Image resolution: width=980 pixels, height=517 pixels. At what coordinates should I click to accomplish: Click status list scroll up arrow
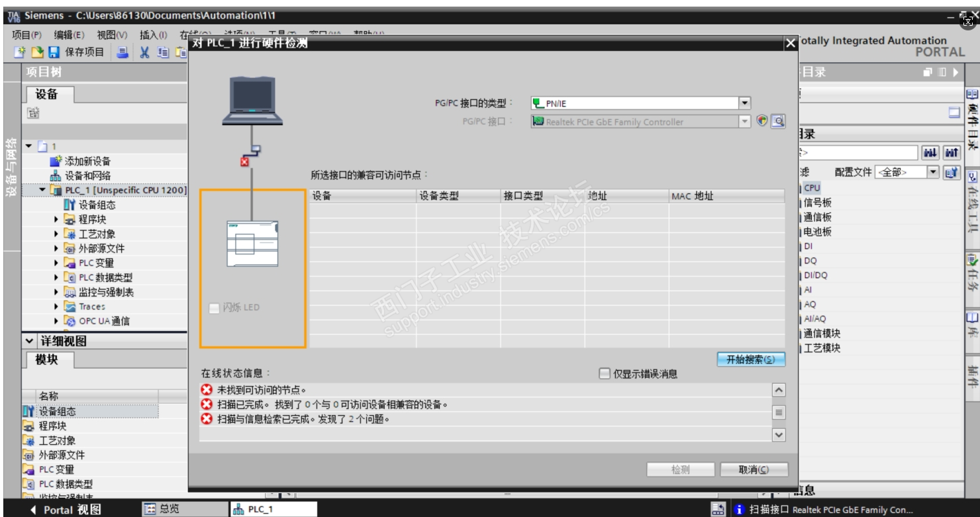click(779, 391)
